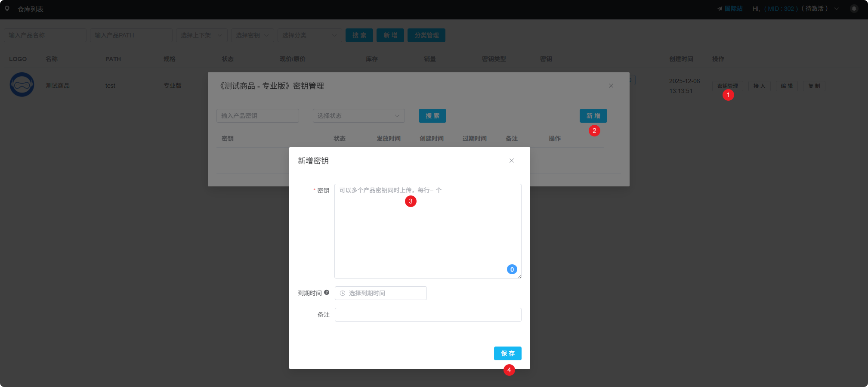Open the 选择密钥 dropdown filter

[252, 35]
